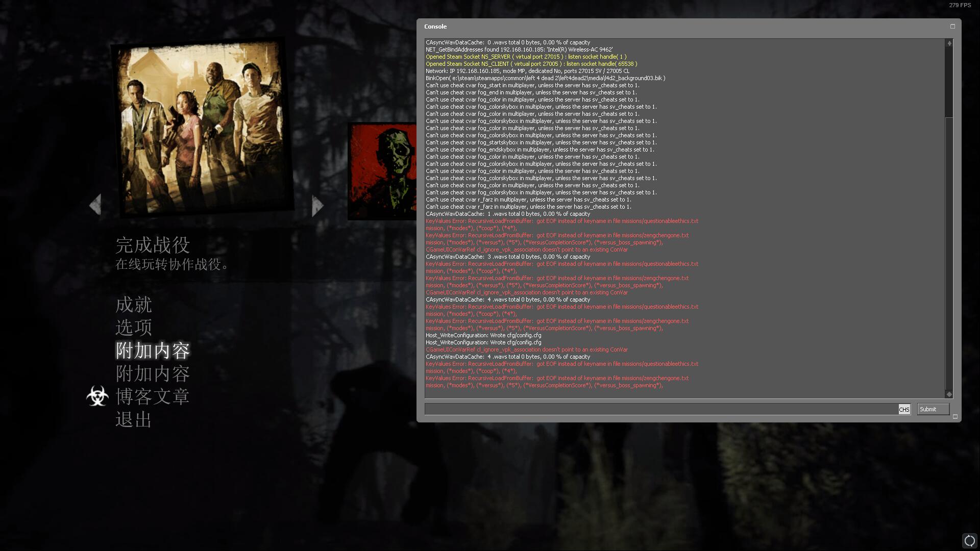
Task: Click console scrollbar down arrow
Action: [949, 394]
